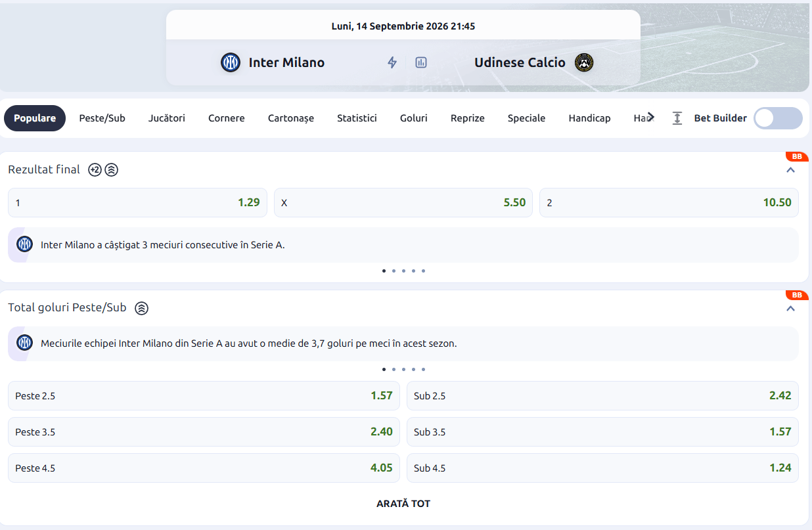Toggle the Bet Builder switch

[778, 118]
